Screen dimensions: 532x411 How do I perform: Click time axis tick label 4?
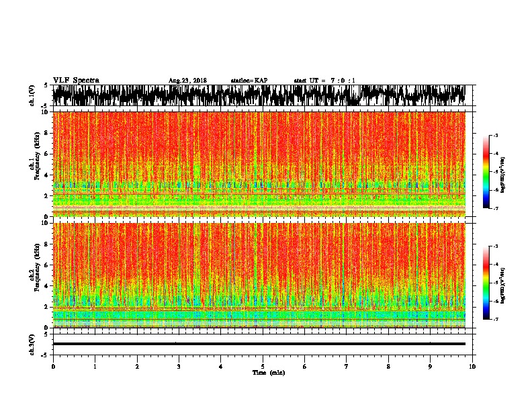(221, 367)
